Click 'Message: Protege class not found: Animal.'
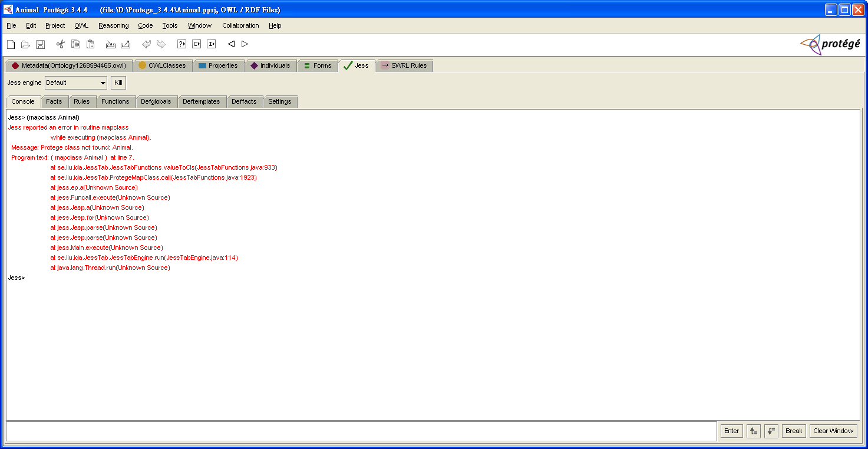 coord(72,147)
